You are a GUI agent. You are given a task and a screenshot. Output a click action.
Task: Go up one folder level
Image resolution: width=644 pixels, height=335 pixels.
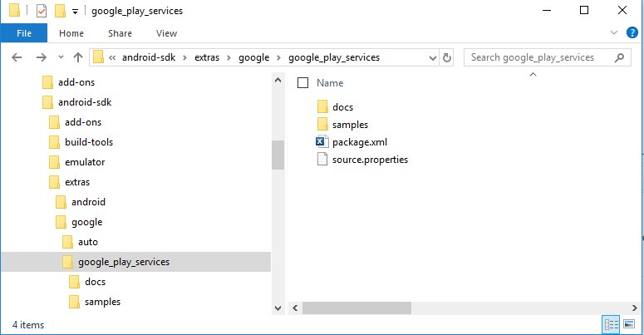pyautogui.click(x=78, y=57)
